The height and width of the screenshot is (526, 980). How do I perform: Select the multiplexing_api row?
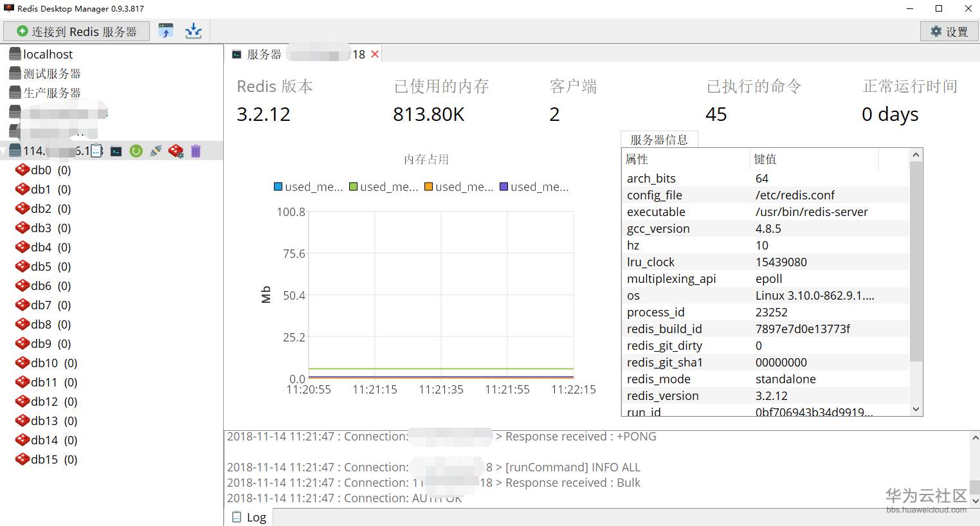point(766,278)
